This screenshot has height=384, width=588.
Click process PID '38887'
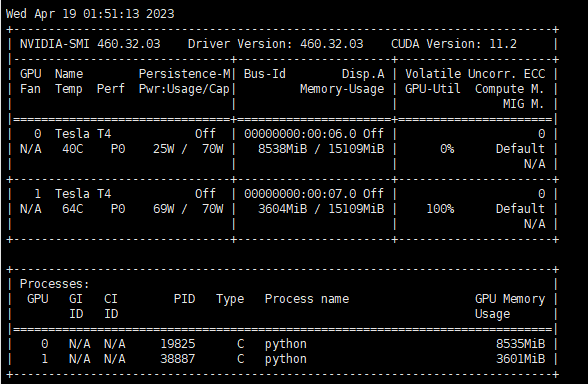(178, 359)
